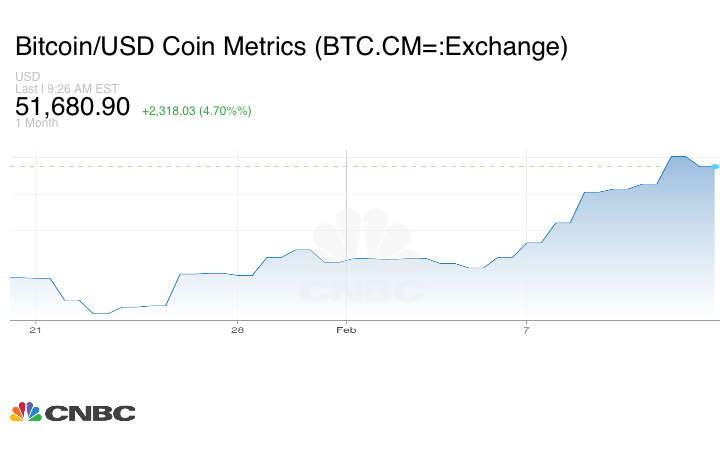The width and height of the screenshot is (720, 450).
Task: Click the blue end-point dot on the price line
Action: [x=715, y=166]
